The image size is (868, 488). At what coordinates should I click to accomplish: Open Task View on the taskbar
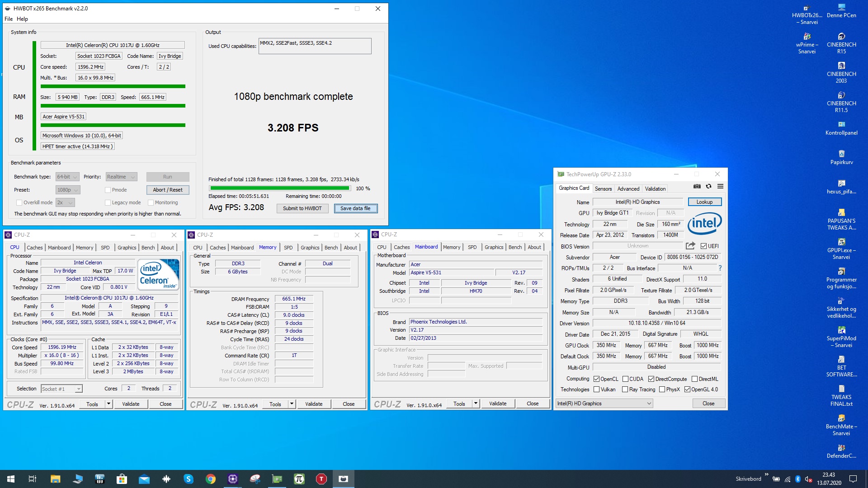pyautogui.click(x=33, y=479)
